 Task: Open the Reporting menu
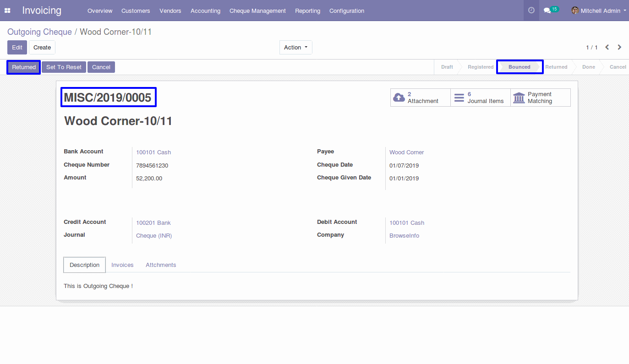click(x=308, y=11)
